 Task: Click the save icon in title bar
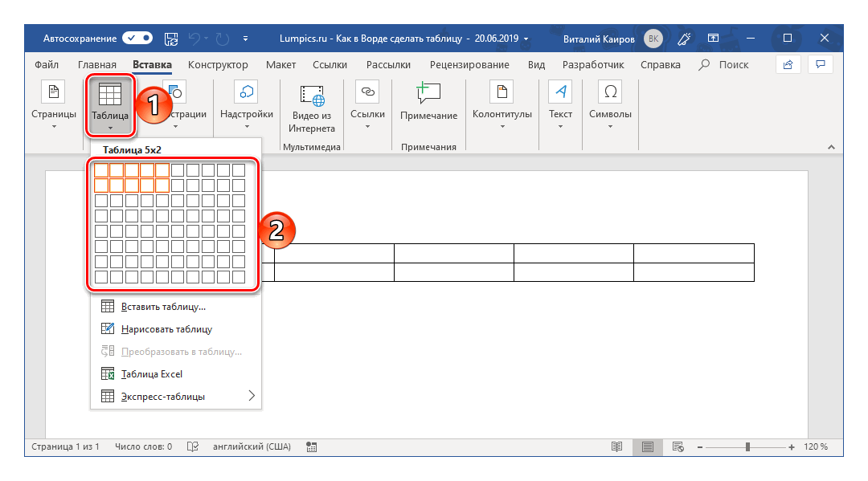(170, 38)
